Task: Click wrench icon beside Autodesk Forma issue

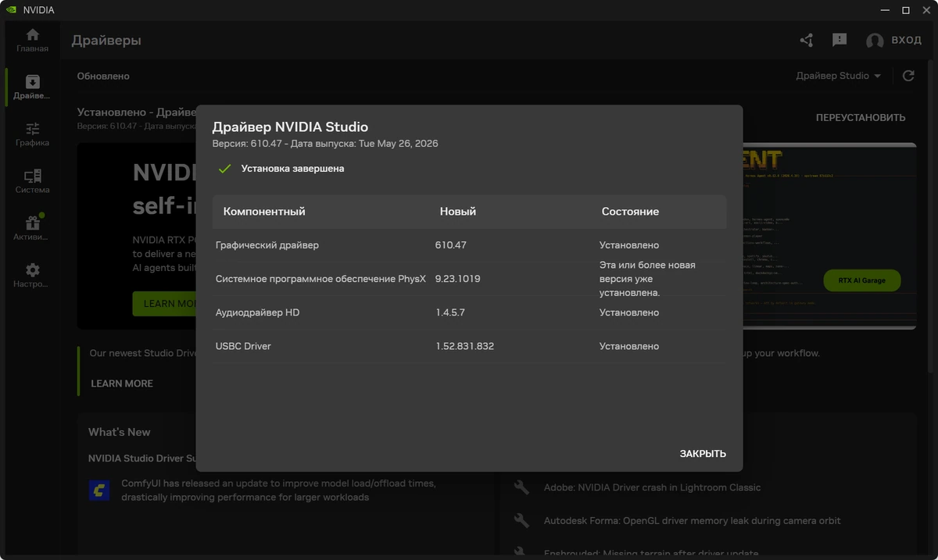Action: pyautogui.click(x=521, y=520)
